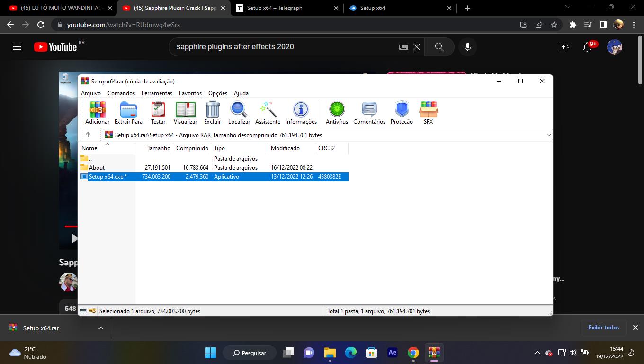Open the About folder in archive
The height and width of the screenshot is (364, 644).
97,167
